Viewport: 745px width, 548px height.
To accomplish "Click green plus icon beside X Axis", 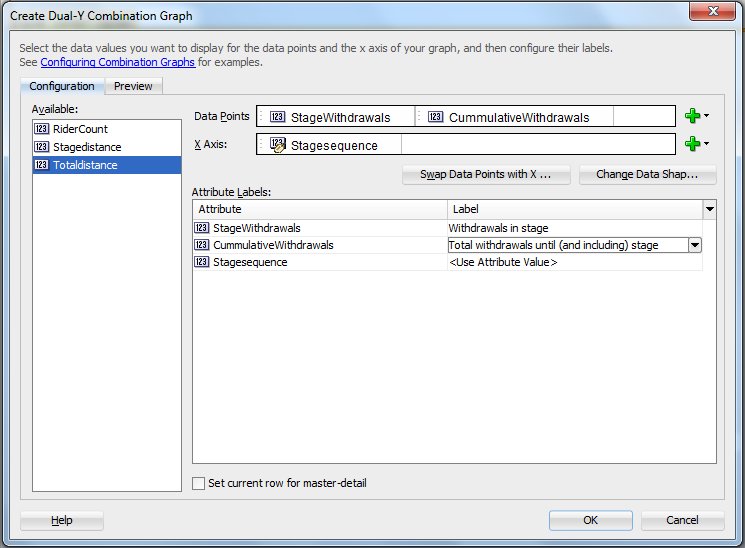I will [691, 145].
